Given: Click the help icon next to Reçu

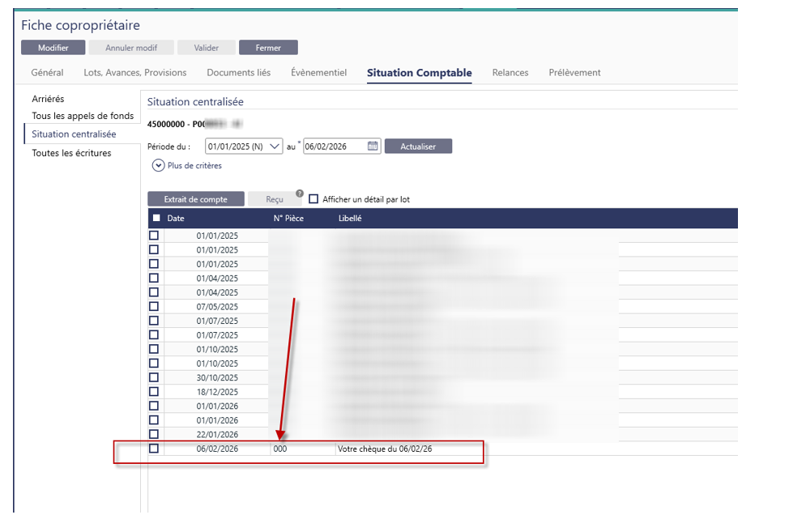Looking at the screenshot, I should pyautogui.click(x=300, y=194).
